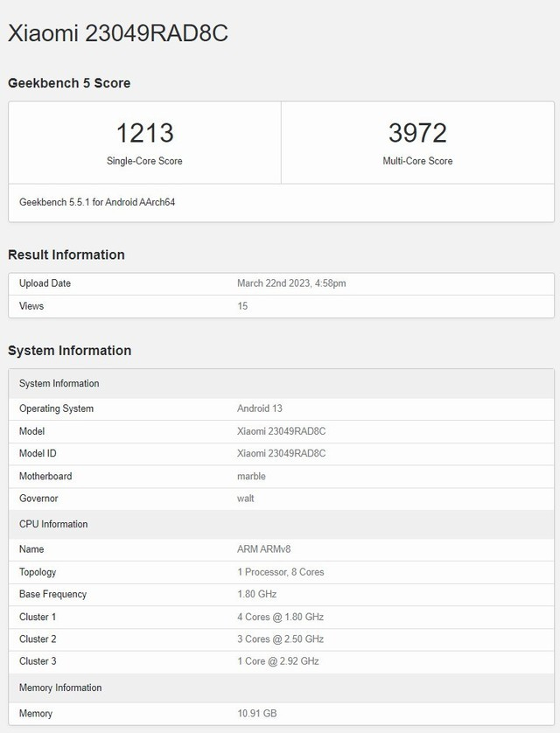Click the date March 22nd 2023, 4:58pm
This screenshot has height=733, width=560.
291,283
